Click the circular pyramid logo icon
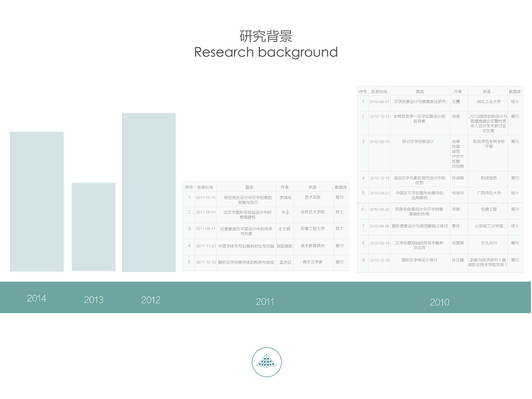 [267, 362]
